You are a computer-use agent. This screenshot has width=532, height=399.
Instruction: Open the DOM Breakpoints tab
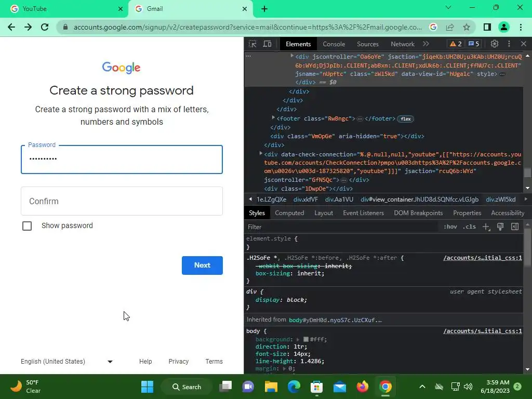point(418,213)
